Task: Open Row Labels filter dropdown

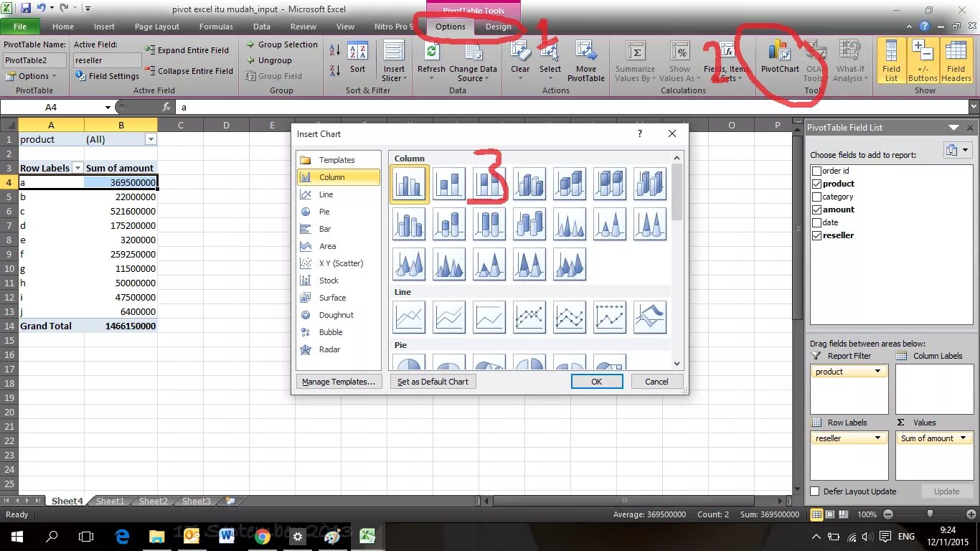Action: tap(78, 168)
